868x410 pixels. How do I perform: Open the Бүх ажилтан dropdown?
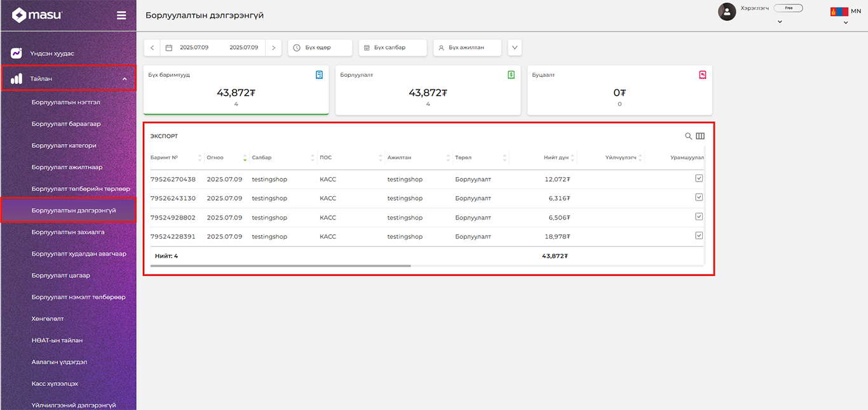coord(467,48)
